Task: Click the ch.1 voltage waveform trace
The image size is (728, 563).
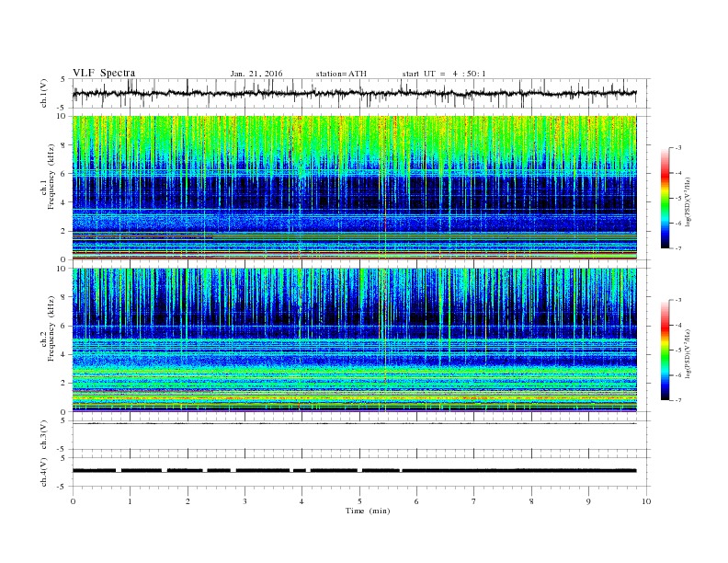Action: 354,93
